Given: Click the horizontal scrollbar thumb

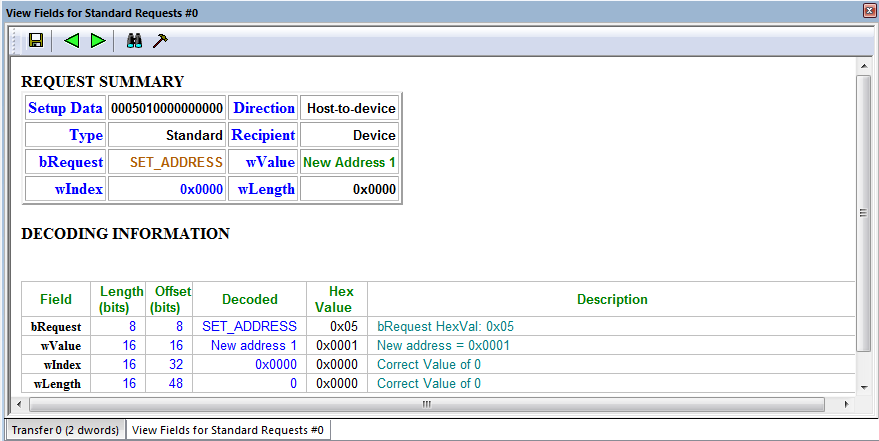Looking at the screenshot, I should [427, 403].
